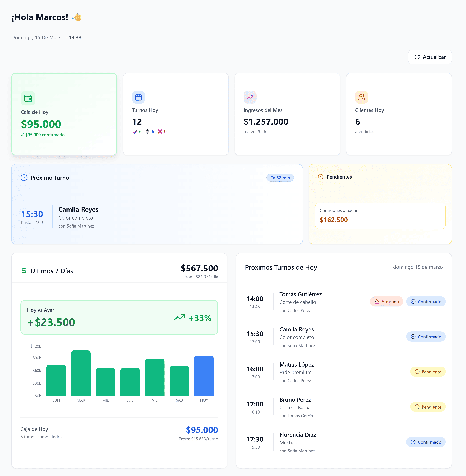Image resolution: width=466 pixels, height=476 pixels.
Task: Select the calendar icon on Turnos Hoy card
Action: click(x=138, y=97)
